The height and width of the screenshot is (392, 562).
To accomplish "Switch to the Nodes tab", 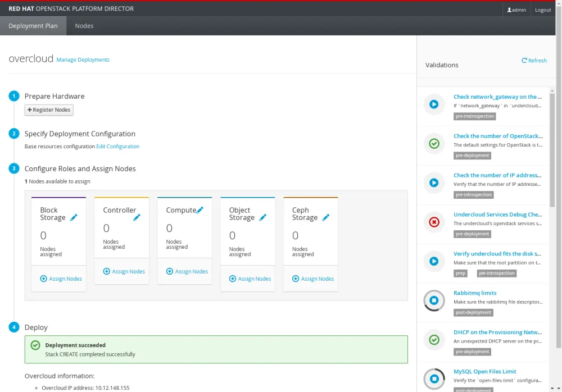I will 84,26.
